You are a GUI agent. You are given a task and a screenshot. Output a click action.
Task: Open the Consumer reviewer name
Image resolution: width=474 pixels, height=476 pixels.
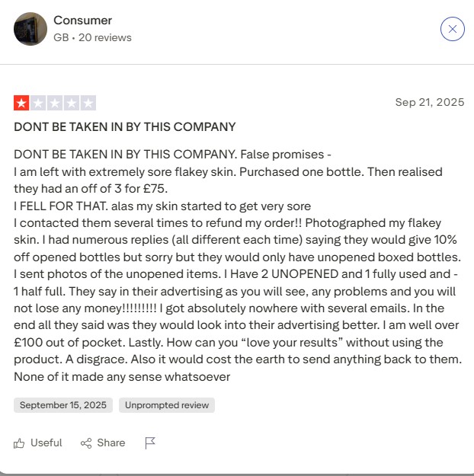click(82, 21)
